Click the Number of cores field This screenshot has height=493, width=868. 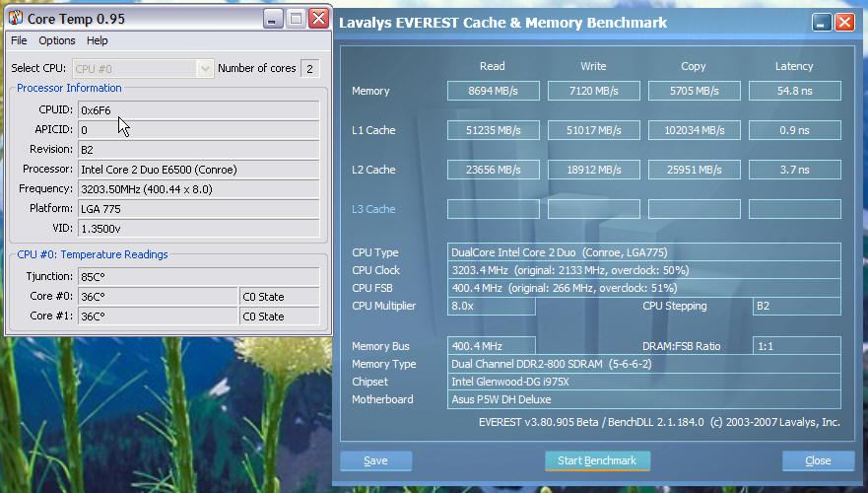[310, 69]
